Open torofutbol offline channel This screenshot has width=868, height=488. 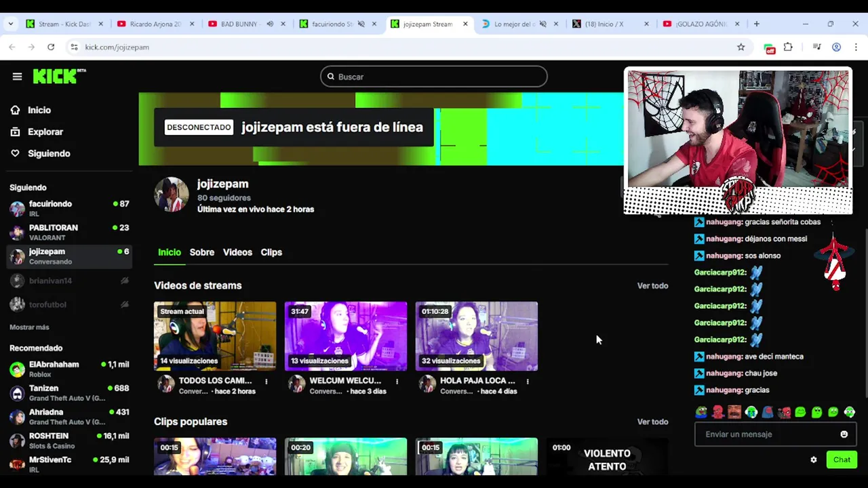(x=69, y=304)
